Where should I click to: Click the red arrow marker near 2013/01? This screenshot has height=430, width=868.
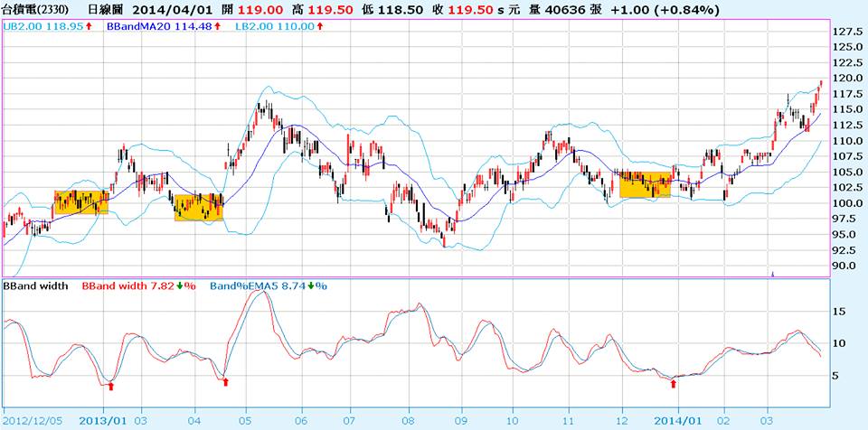[x=111, y=386]
